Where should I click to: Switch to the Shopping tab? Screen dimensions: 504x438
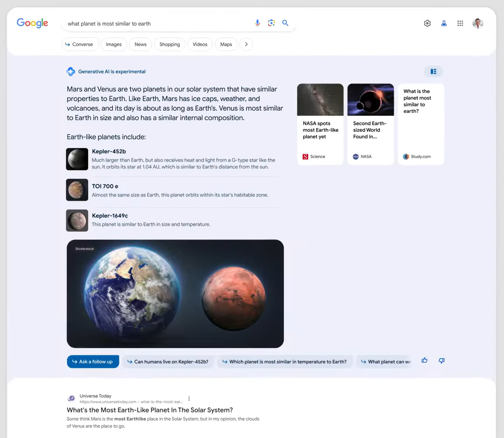click(170, 44)
